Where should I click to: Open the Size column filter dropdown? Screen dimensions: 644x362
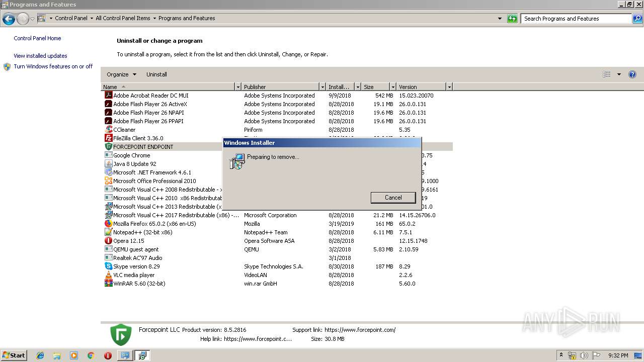(x=393, y=87)
